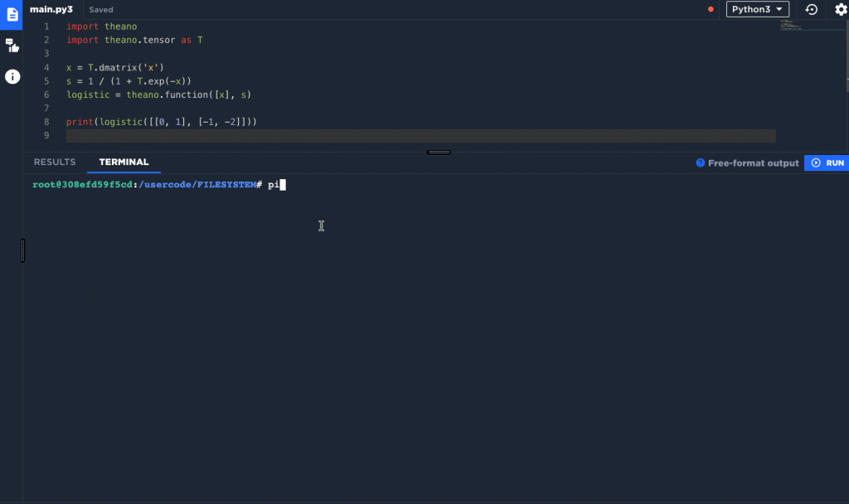Open the feedback thumbs-up icon
849x504 pixels.
pyautogui.click(x=12, y=46)
